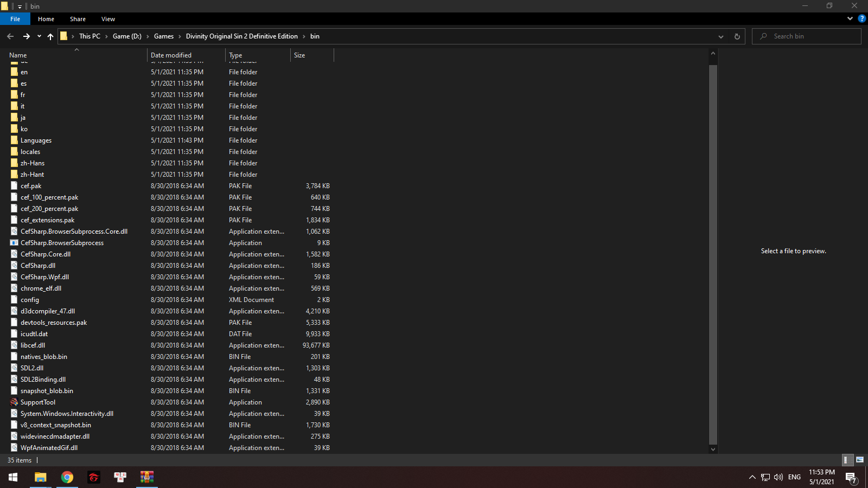Image resolution: width=868 pixels, height=488 pixels.
Task: Go forward with the Forward arrow
Action: 26,36
